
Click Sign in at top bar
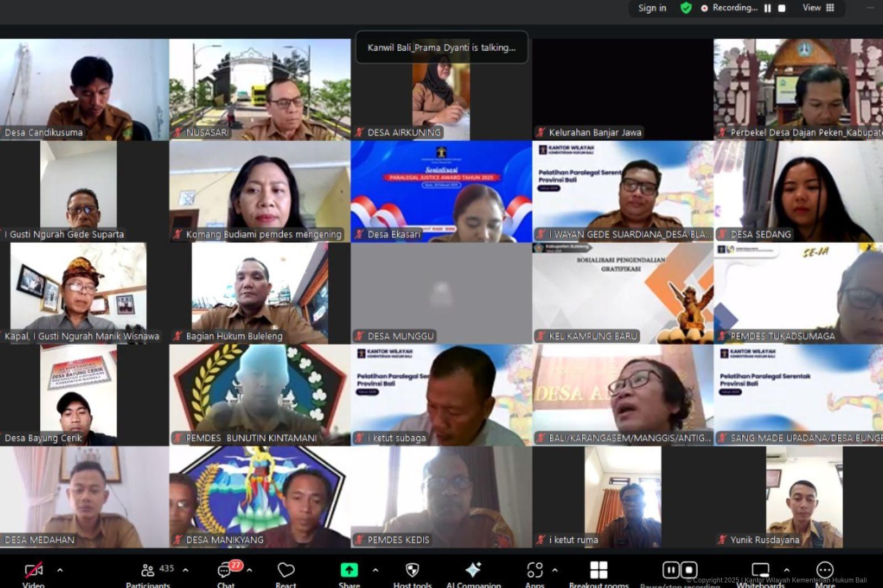point(652,8)
